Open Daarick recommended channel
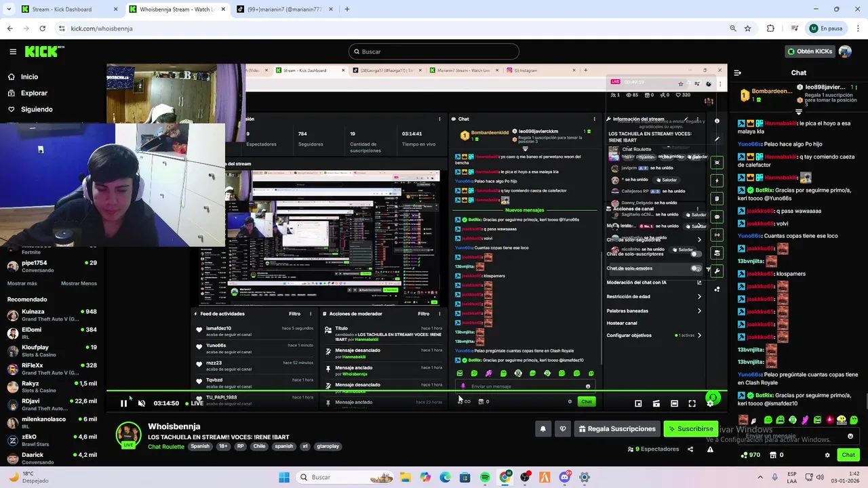Image resolution: width=868 pixels, height=488 pixels. pyautogui.click(x=52, y=458)
